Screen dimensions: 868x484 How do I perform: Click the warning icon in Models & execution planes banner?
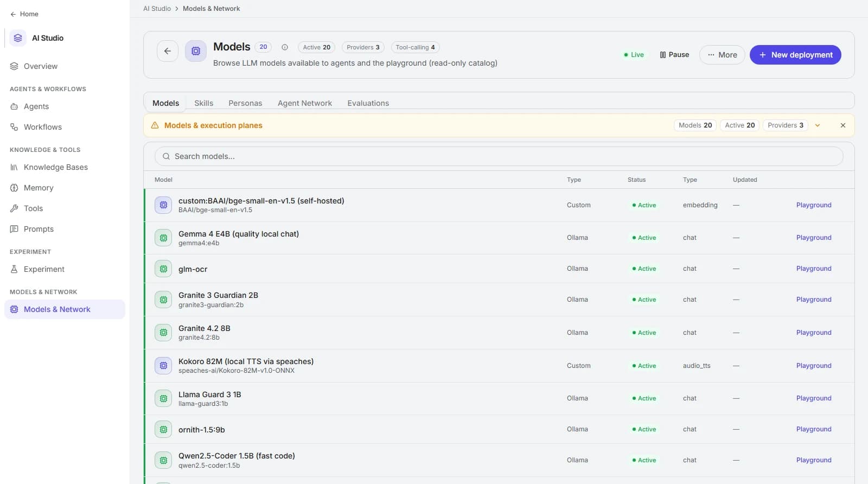[x=155, y=125]
